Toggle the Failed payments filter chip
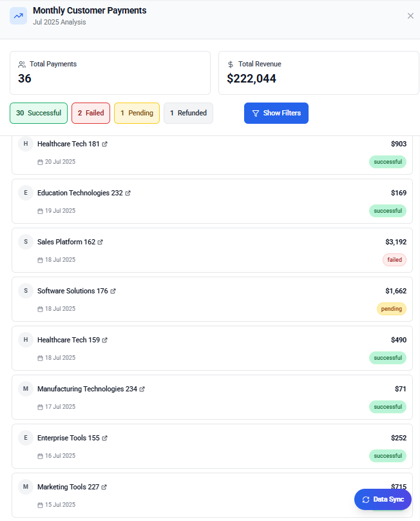Screen dimensions: 420x521 click(x=90, y=113)
